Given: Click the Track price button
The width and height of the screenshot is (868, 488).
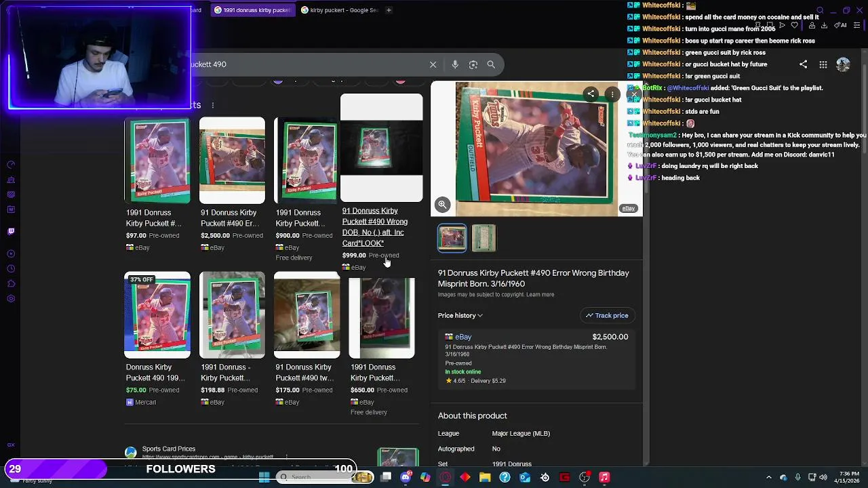Looking at the screenshot, I should tap(607, 315).
